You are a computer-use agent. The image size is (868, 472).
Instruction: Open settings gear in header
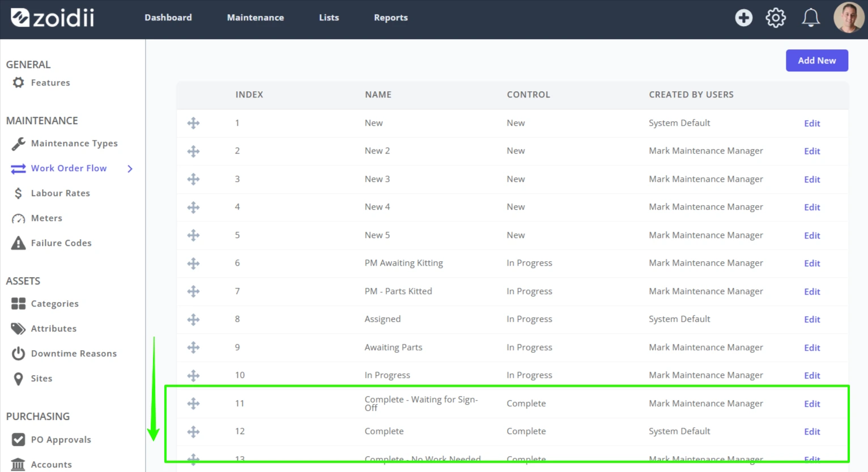pyautogui.click(x=776, y=18)
